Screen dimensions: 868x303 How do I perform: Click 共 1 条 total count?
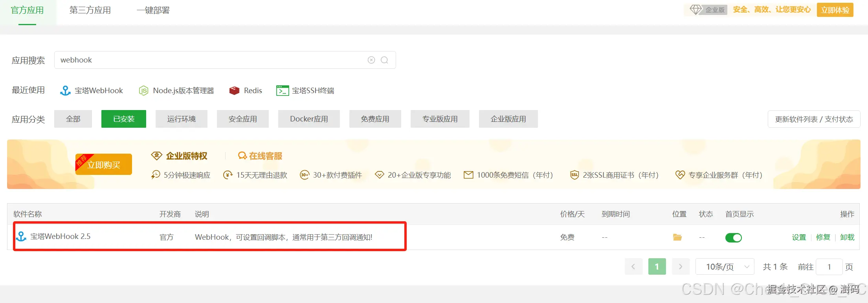(x=775, y=267)
